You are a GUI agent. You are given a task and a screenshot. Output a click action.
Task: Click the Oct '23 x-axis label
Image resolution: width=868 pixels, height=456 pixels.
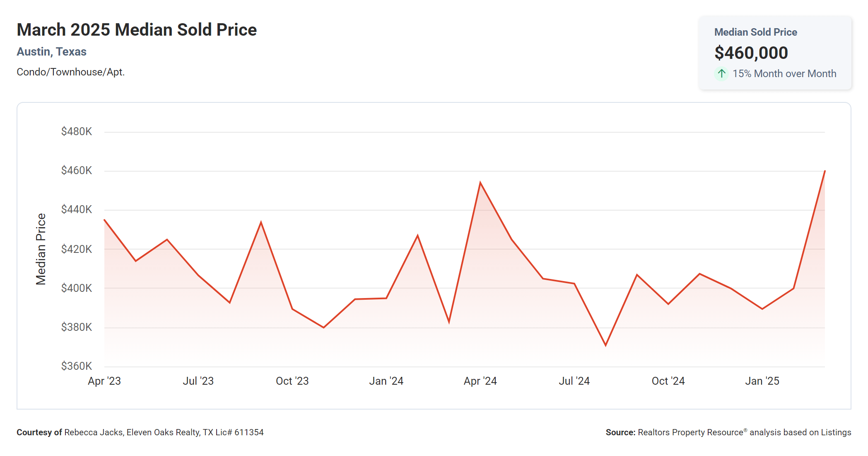tap(292, 381)
